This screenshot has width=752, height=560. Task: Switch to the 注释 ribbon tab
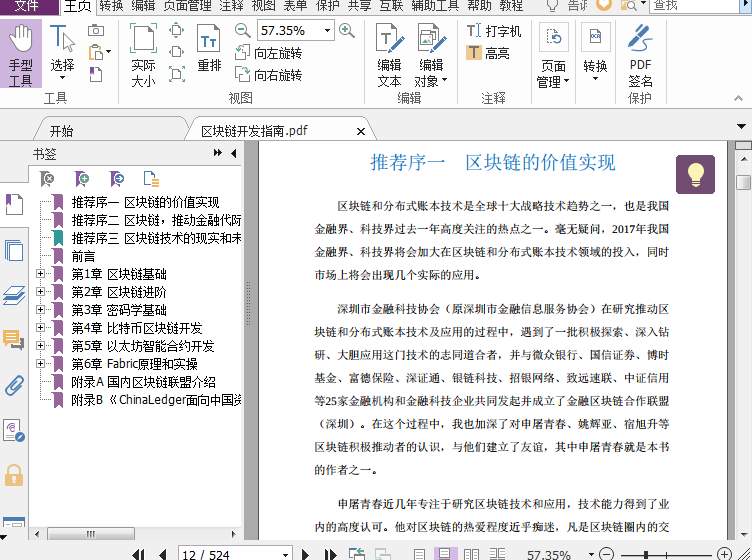pyautogui.click(x=231, y=6)
